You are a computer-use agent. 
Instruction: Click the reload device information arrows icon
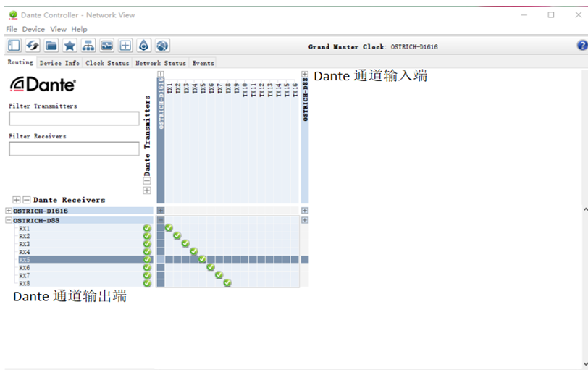click(33, 46)
